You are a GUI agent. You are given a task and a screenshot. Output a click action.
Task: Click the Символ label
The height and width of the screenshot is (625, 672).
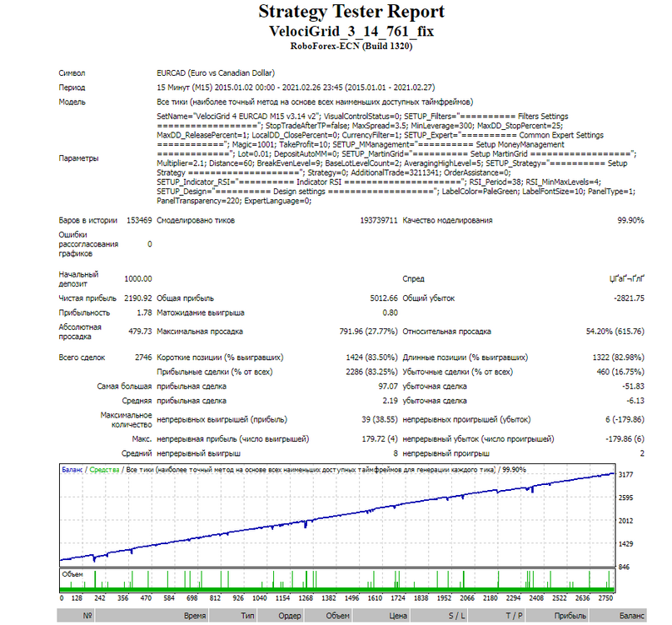[x=72, y=73]
